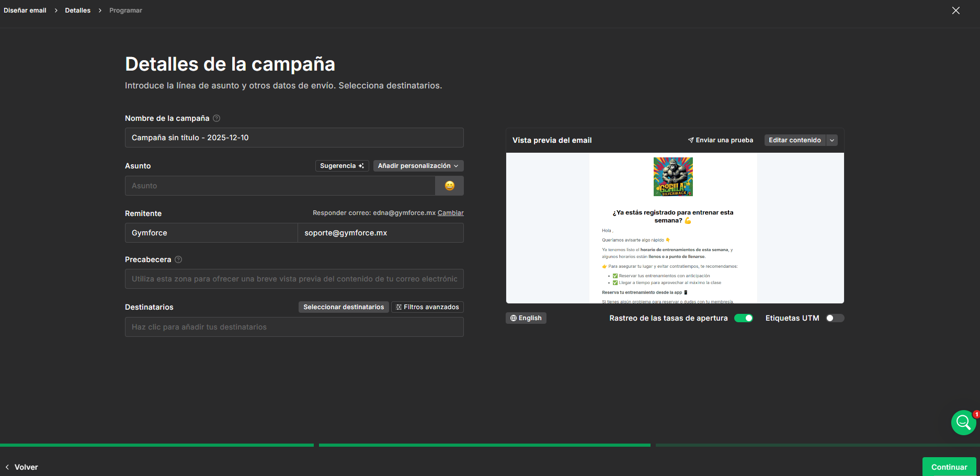Click the globe icon on the English button
This screenshot has height=476, width=980.
pyautogui.click(x=513, y=318)
